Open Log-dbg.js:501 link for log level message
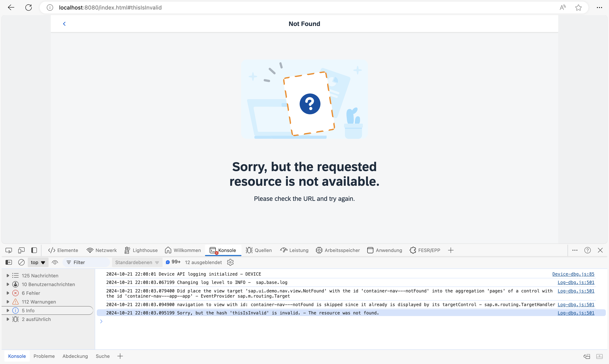This screenshot has width=609, height=364. point(576,282)
